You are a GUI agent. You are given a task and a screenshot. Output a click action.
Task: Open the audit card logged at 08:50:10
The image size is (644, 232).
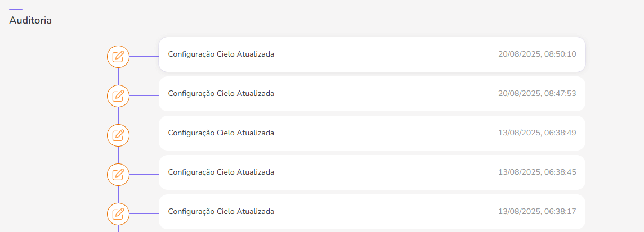tap(372, 54)
